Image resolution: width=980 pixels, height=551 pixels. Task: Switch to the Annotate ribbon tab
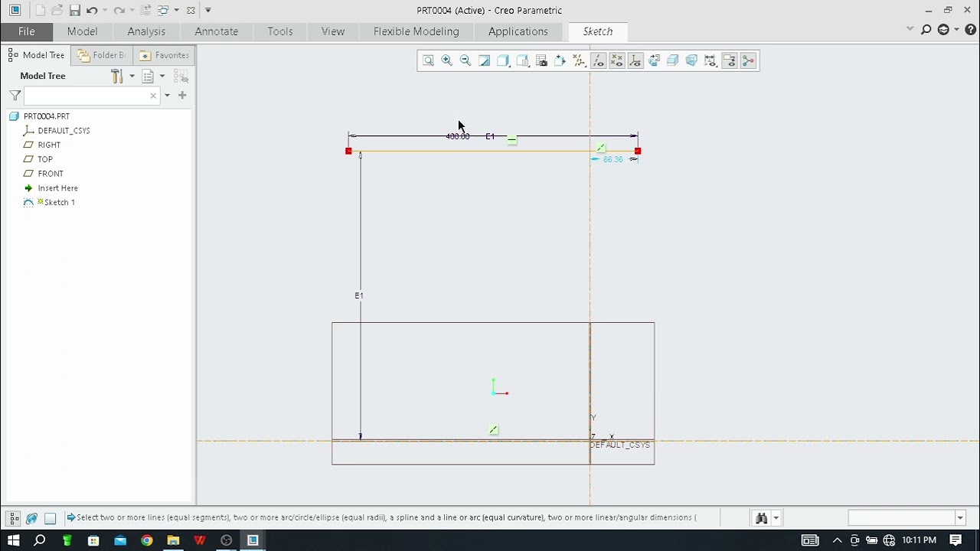click(x=217, y=31)
